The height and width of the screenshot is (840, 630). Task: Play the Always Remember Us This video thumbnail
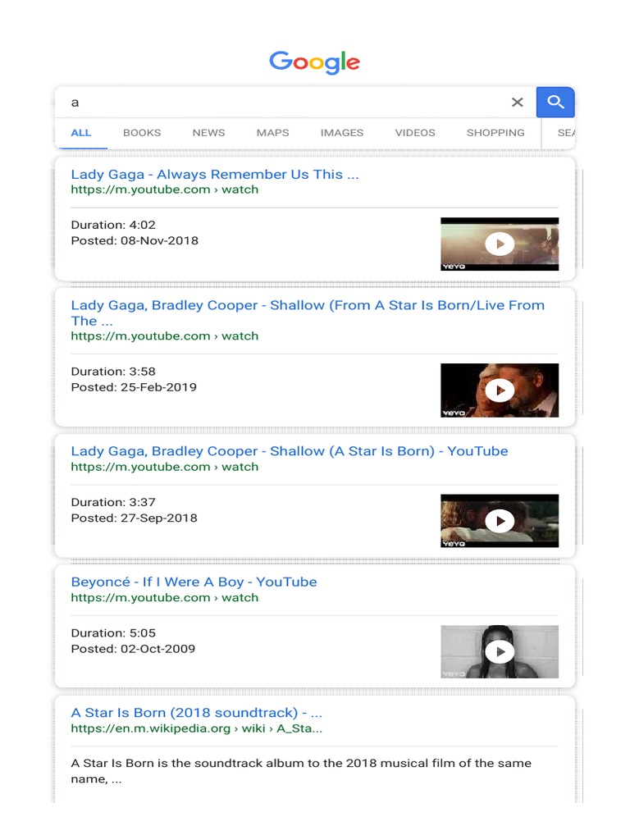tap(500, 244)
